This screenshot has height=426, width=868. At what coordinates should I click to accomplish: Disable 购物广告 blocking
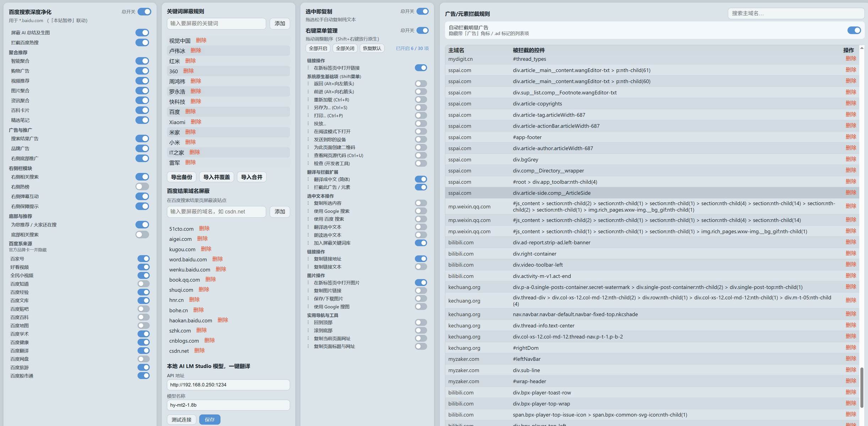142,71
